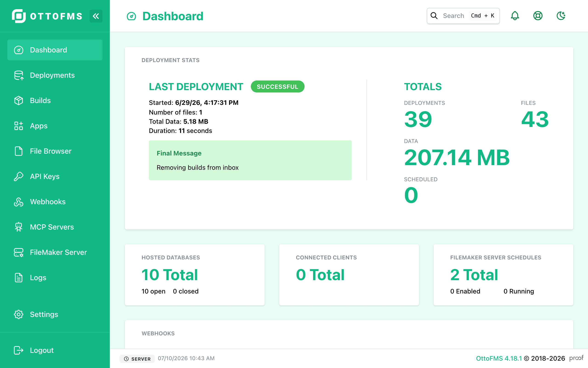Click the Builds box icon

(x=19, y=101)
